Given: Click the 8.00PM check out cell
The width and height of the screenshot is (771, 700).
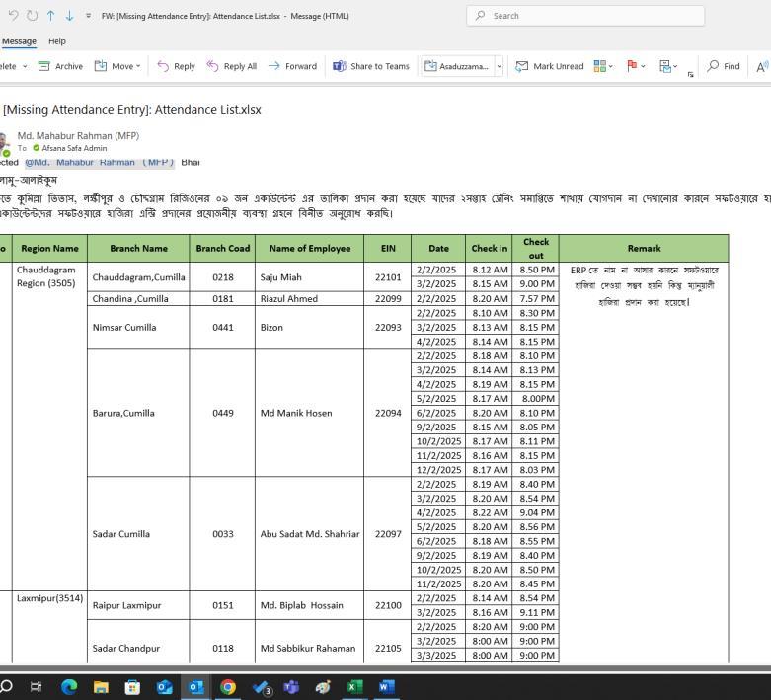Looking at the screenshot, I should pyautogui.click(x=536, y=399).
